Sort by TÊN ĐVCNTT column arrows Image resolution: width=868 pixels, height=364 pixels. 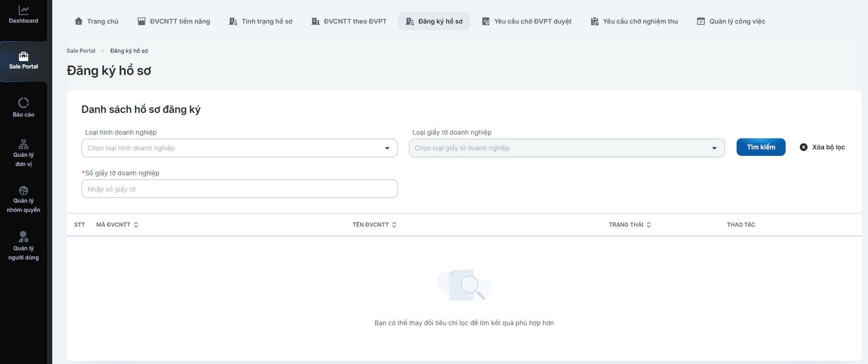[x=394, y=225]
